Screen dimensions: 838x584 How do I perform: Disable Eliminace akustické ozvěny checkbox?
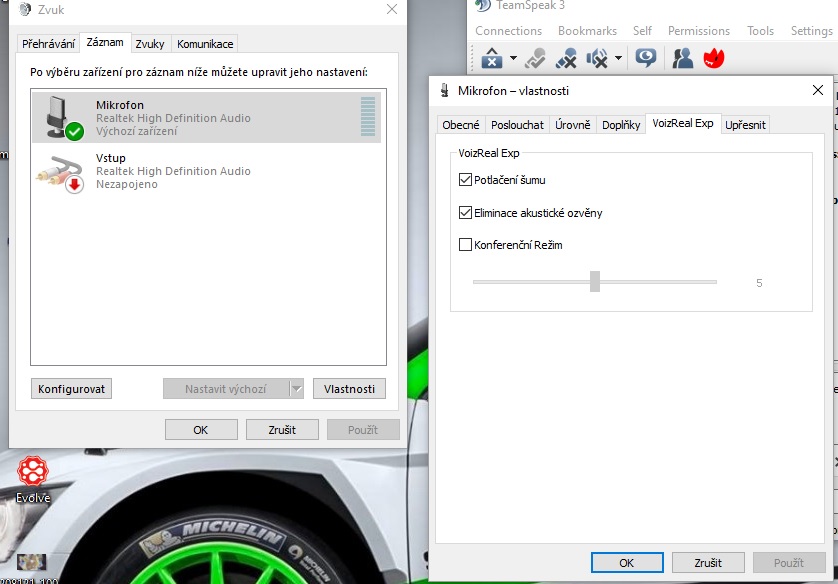tap(465, 213)
